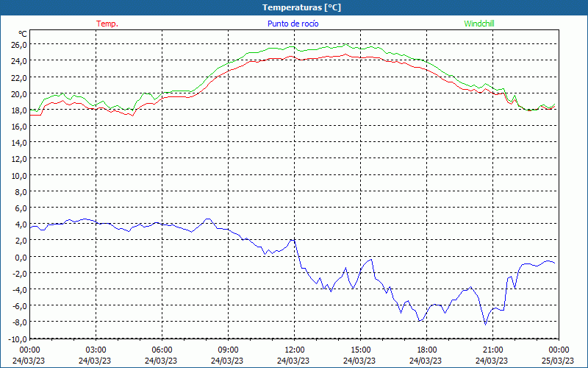
Task: Click the 03:00 time axis label
Action: click(96, 350)
